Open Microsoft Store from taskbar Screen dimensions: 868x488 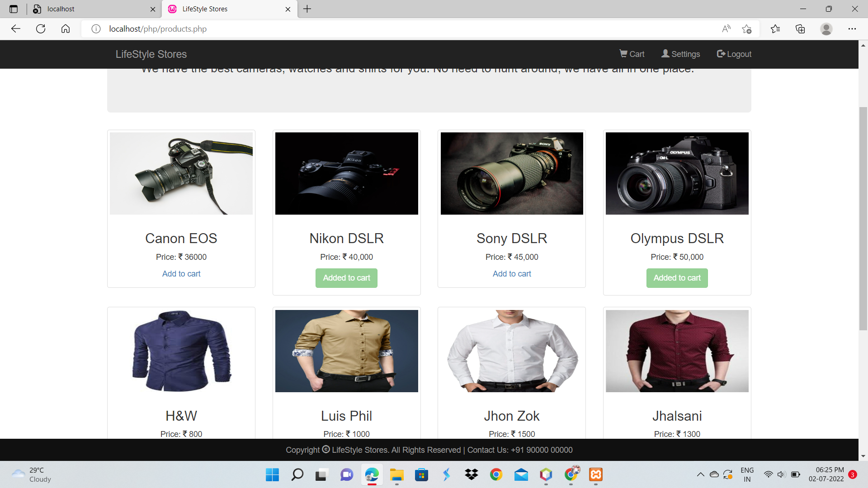421,474
